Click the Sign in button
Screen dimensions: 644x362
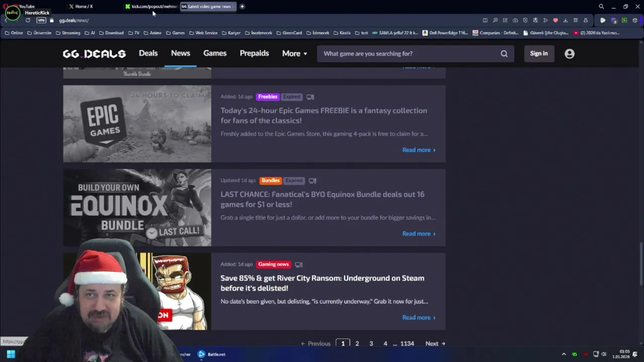(x=539, y=53)
